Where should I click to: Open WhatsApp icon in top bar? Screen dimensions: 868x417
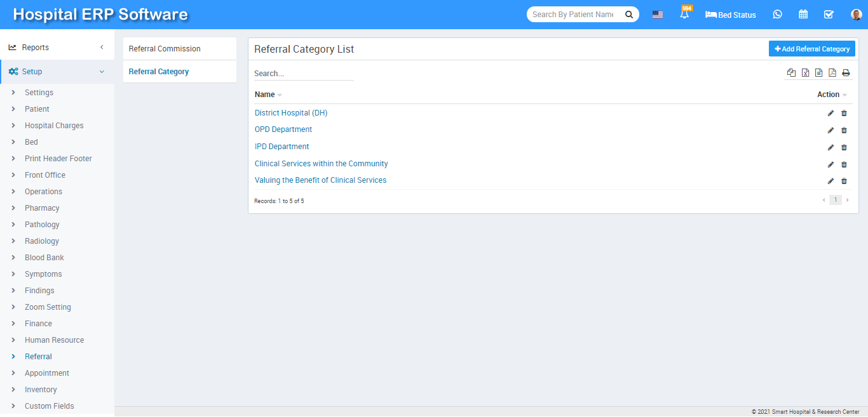777,15
